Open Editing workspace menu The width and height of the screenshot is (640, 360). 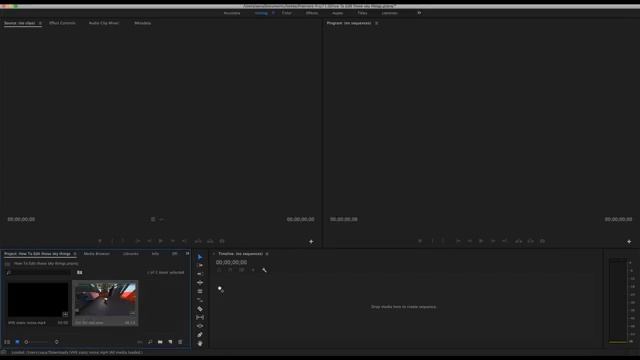273,13
